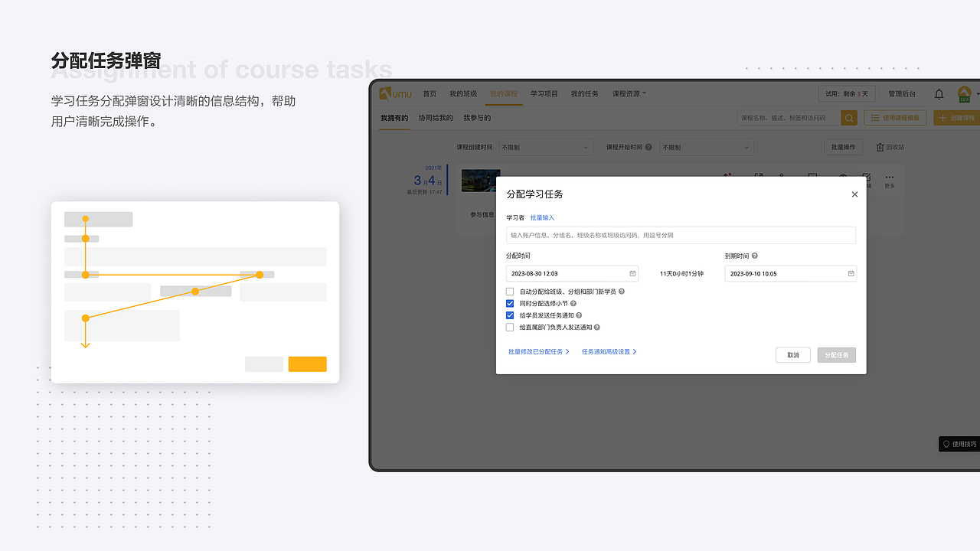Viewport: 980px width, 551px height.
Task: Go to 首页 in the navigation
Action: click(x=430, y=94)
